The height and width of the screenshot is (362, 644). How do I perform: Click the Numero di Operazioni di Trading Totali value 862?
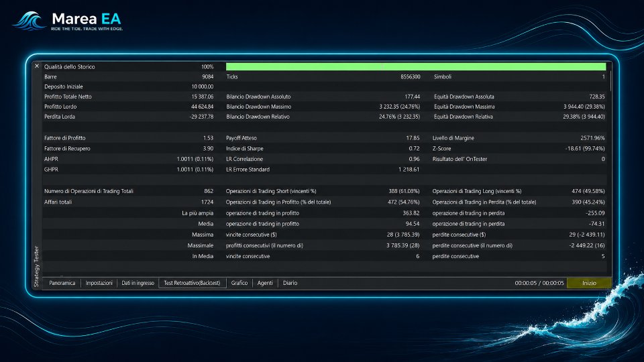coord(209,191)
